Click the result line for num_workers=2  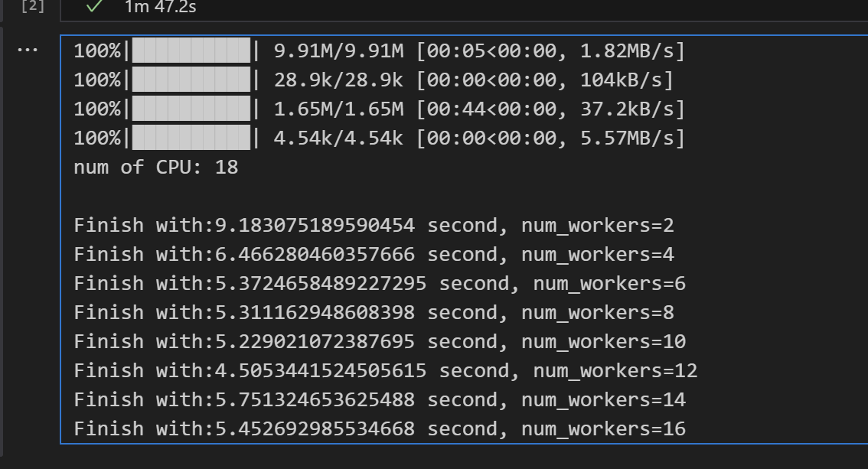pos(374,226)
